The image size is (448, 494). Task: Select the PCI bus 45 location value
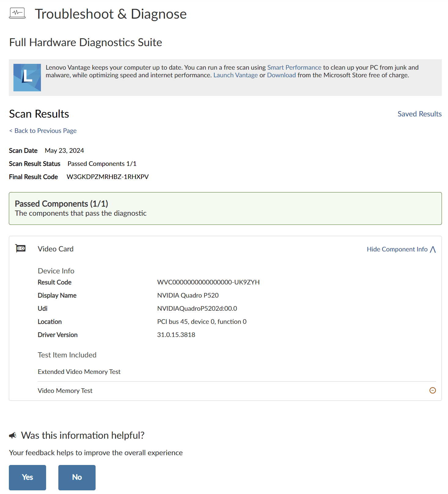point(202,322)
